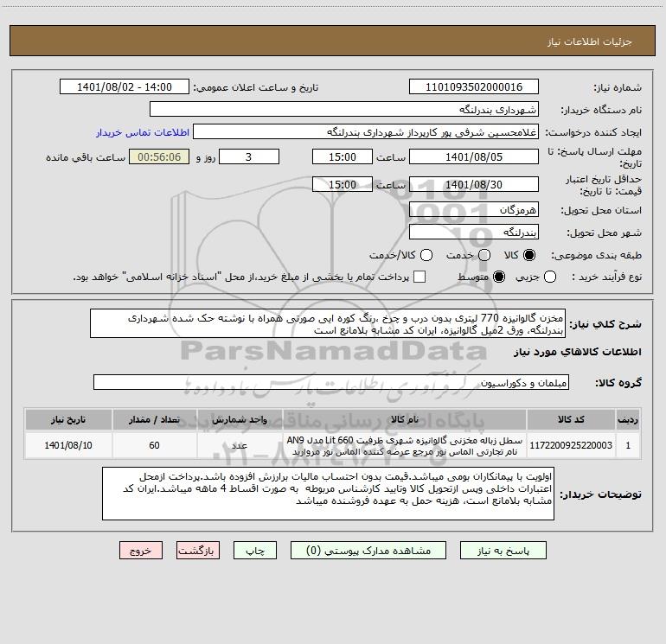Click the تاریخ نیاز column header
The height and width of the screenshot is (644, 666).
pyautogui.click(x=68, y=419)
